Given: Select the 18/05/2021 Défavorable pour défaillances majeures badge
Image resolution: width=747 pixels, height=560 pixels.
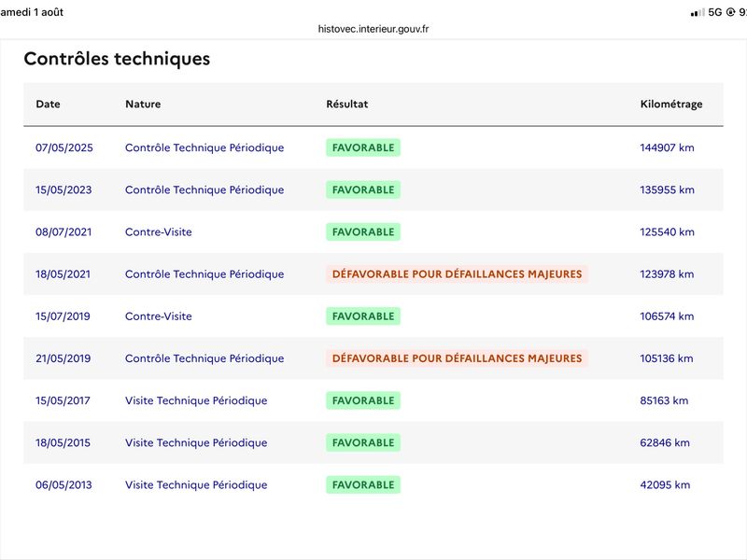Looking at the screenshot, I should pyautogui.click(x=457, y=274).
